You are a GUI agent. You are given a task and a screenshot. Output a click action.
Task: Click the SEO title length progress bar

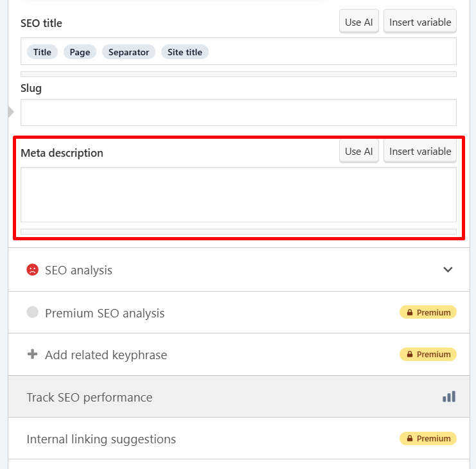tap(238, 74)
